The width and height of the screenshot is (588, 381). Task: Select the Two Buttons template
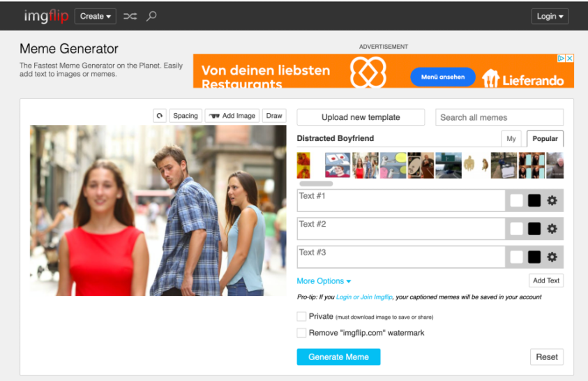[x=338, y=165]
